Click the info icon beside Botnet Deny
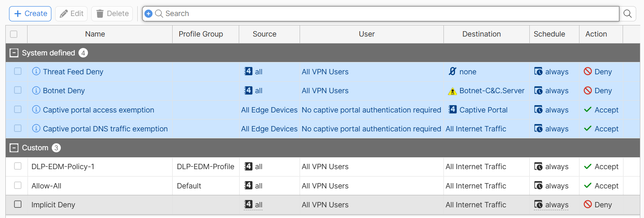Screen dimensions: 644x218 36,91
